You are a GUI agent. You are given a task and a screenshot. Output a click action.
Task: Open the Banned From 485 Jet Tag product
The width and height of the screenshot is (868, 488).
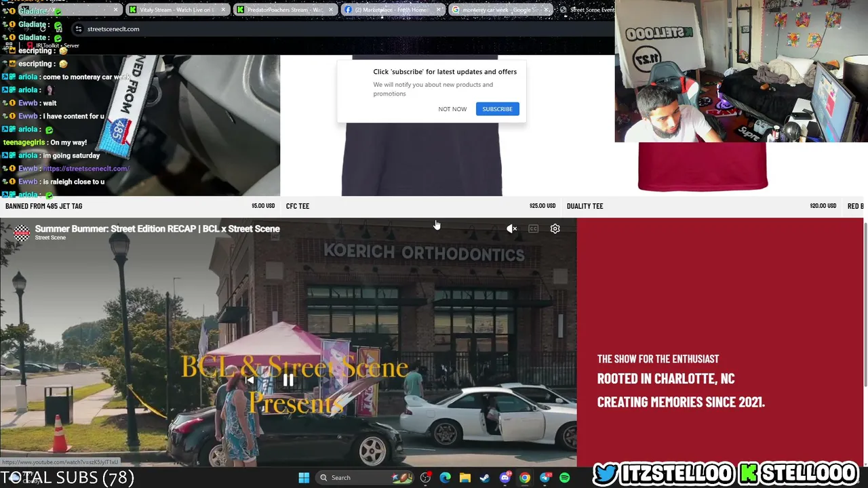coord(44,206)
